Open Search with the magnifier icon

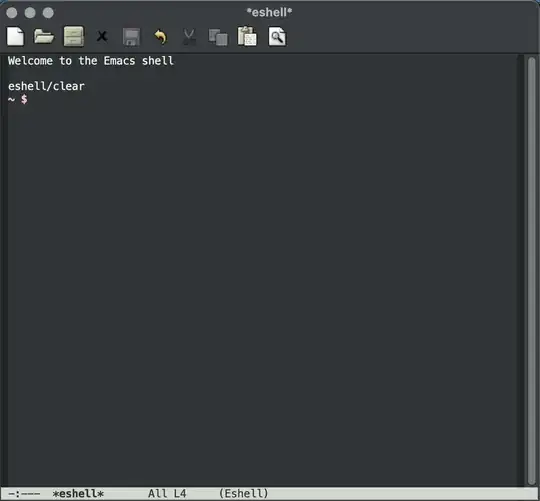(x=277, y=36)
